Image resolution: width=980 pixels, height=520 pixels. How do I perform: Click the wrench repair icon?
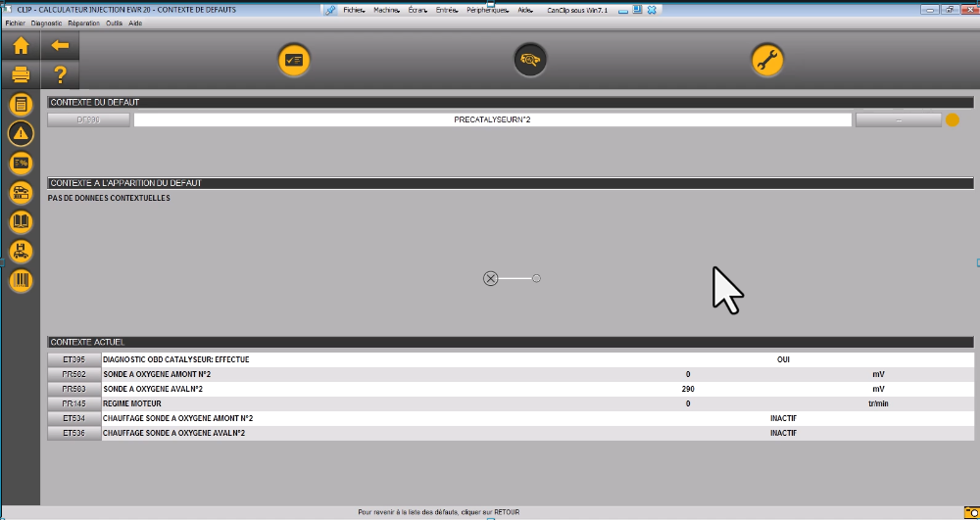[767, 60]
